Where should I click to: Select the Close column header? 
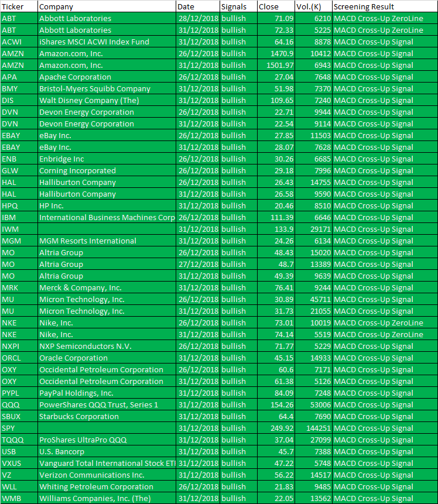(276, 6)
